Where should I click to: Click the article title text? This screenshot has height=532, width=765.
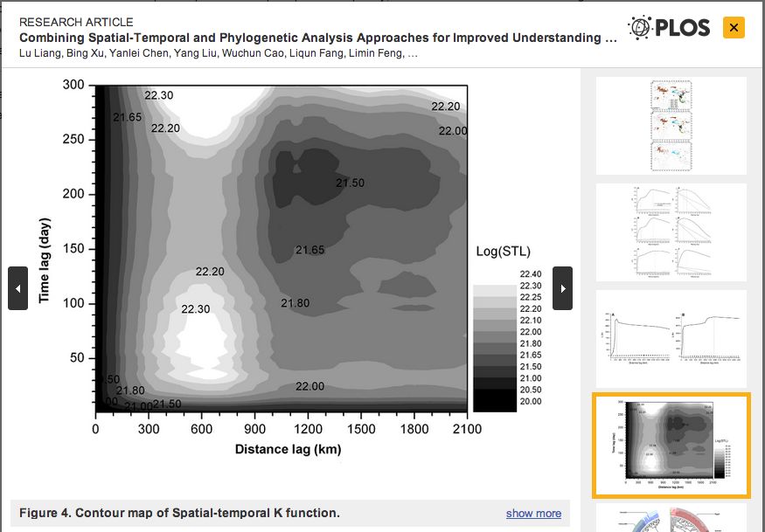click(x=318, y=38)
